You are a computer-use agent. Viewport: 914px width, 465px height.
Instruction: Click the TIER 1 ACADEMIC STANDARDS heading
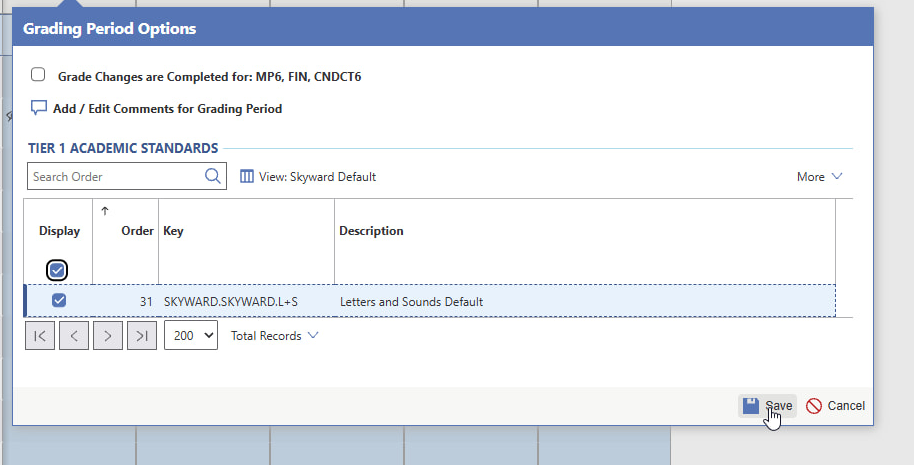point(123,148)
